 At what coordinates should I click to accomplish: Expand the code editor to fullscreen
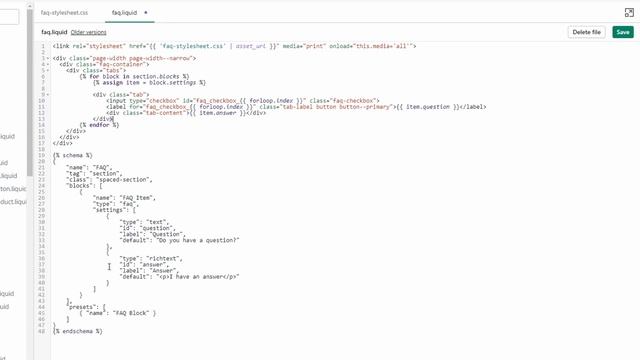pyautogui.click(x=629, y=13)
